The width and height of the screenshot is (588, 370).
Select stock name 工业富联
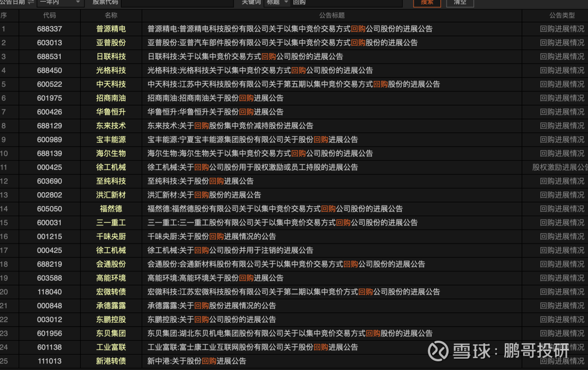[x=111, y=347]
